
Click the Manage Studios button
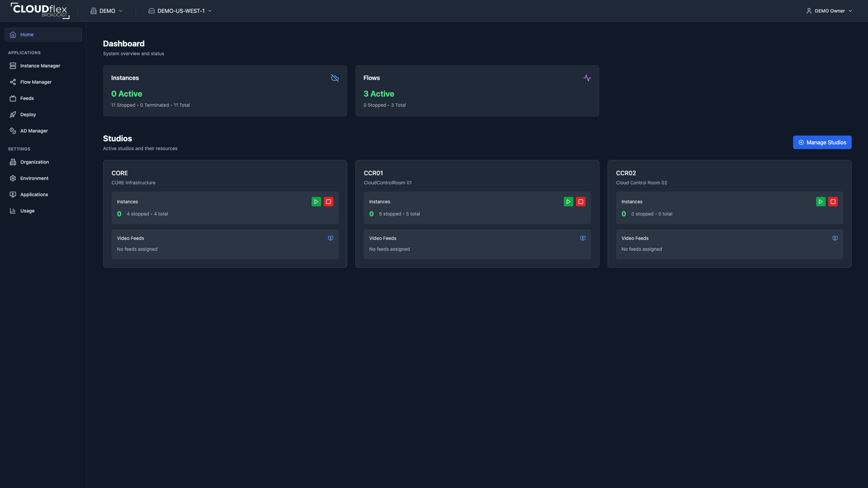tap(822, 142)
